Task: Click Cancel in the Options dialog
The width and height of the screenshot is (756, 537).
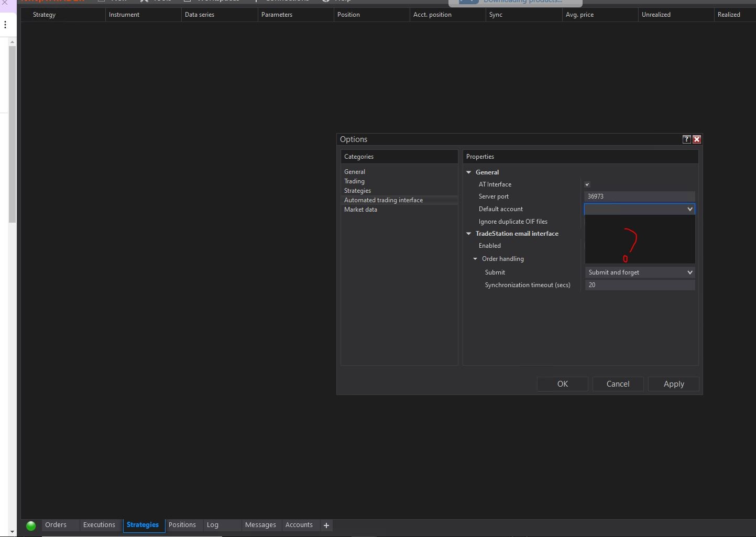Action: pos(618,384)
